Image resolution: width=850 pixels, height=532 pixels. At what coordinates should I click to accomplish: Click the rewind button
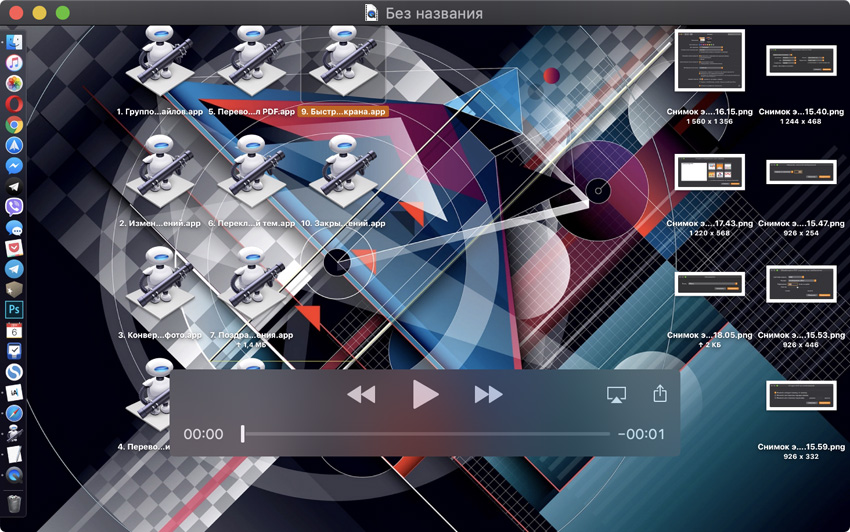click(x=361, y=394)
